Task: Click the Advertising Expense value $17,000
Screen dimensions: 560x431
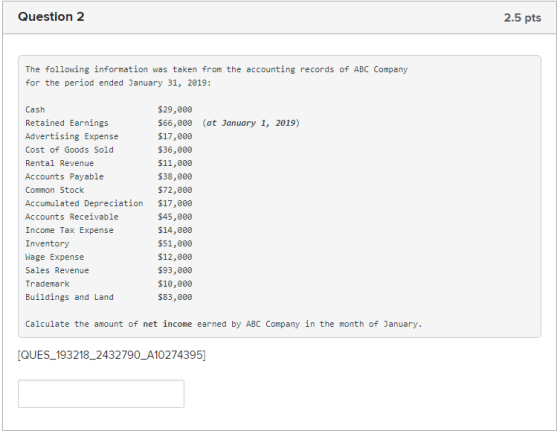Action: pos(175,136)
